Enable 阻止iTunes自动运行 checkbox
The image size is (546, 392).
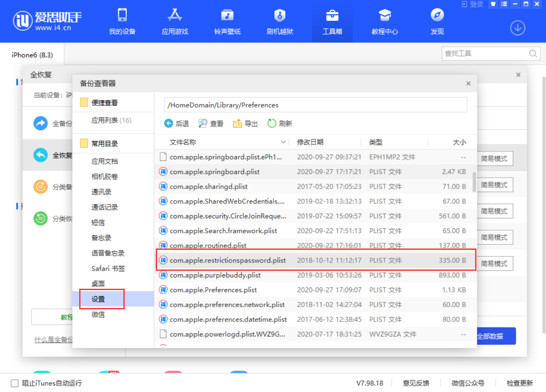pos(14,382)
